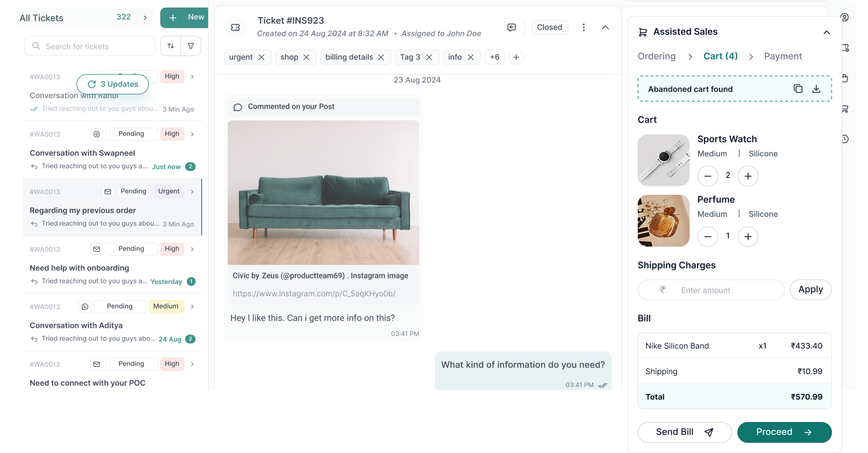Click the ticket icon beside Ticket #INS923
This screenshot has height=453, width=868.
tap(235, 27)
